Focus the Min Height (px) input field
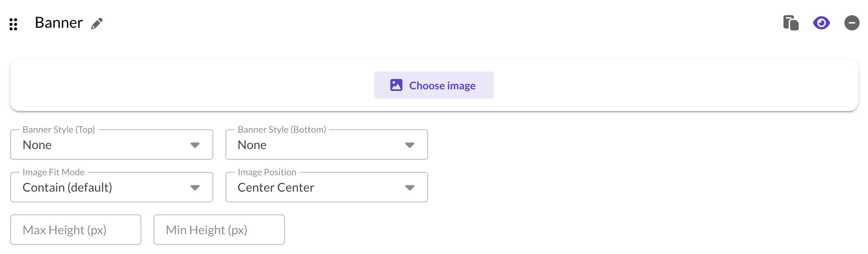Image resolution: width=868 pixels, height=254 pixels. 219,230
